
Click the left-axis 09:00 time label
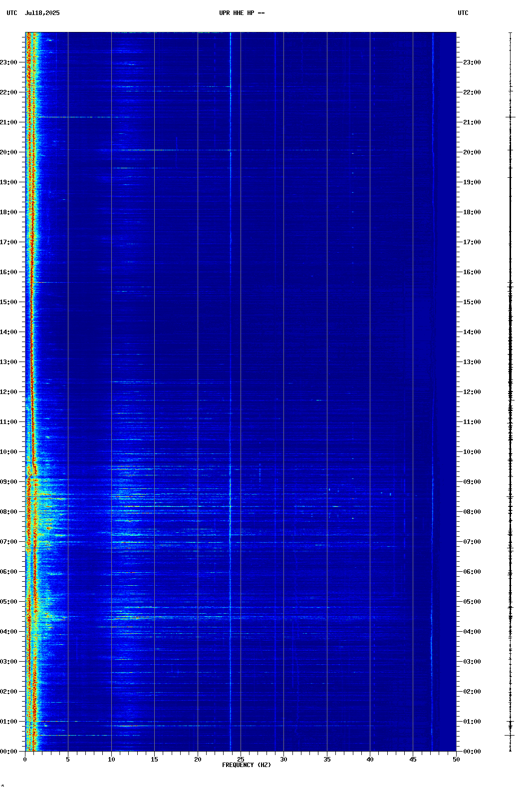(x=8, y=482)
